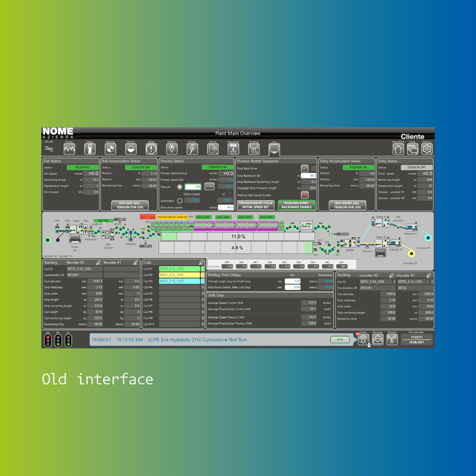476x476 pixels.
Task: Click Pickling Strip Backward Enable button
Action: (x=296, y=205)
